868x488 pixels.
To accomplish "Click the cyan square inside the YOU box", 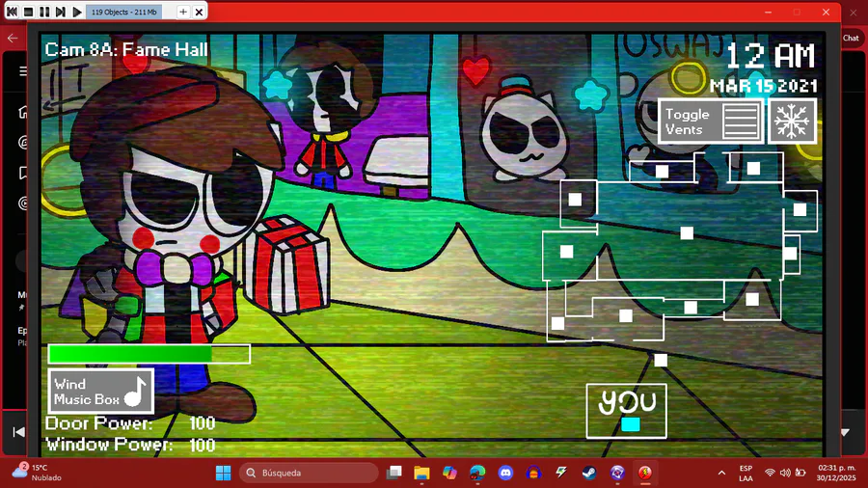I will point(631,424).
